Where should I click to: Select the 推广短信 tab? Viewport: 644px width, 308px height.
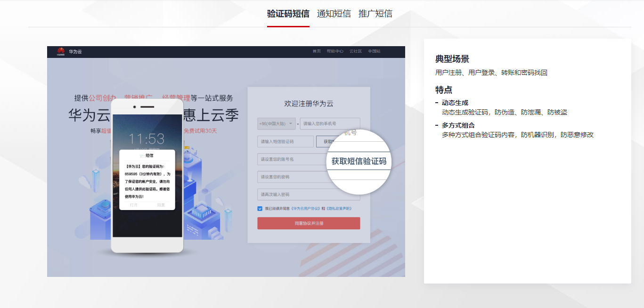click(375, 14)
